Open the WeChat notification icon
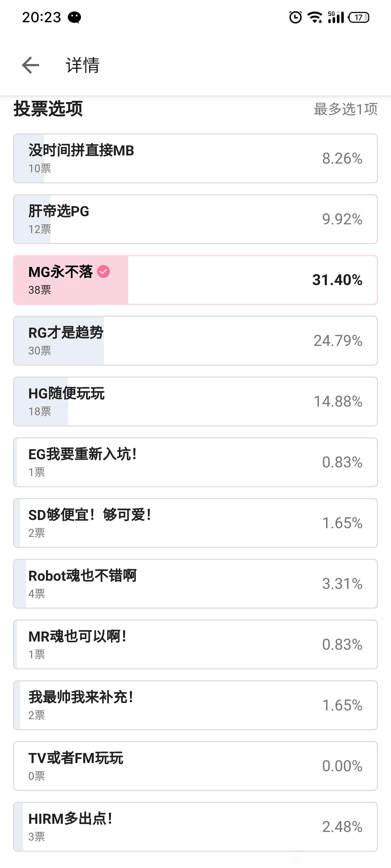The width and height of the screenshot is (391, 868). point(74,17)
